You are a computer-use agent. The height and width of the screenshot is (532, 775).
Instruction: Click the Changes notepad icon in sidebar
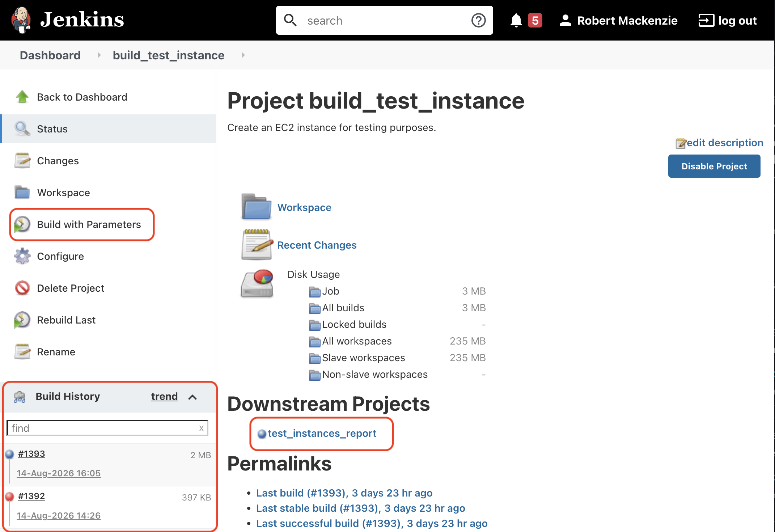pos(22,160)
